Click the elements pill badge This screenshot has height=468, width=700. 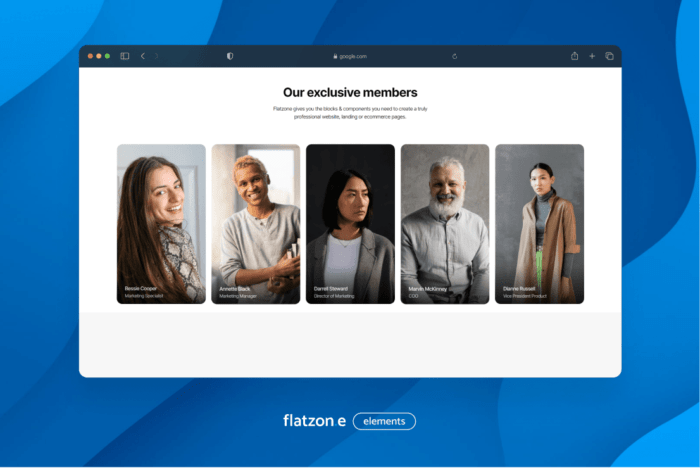(x=384, y=421)
